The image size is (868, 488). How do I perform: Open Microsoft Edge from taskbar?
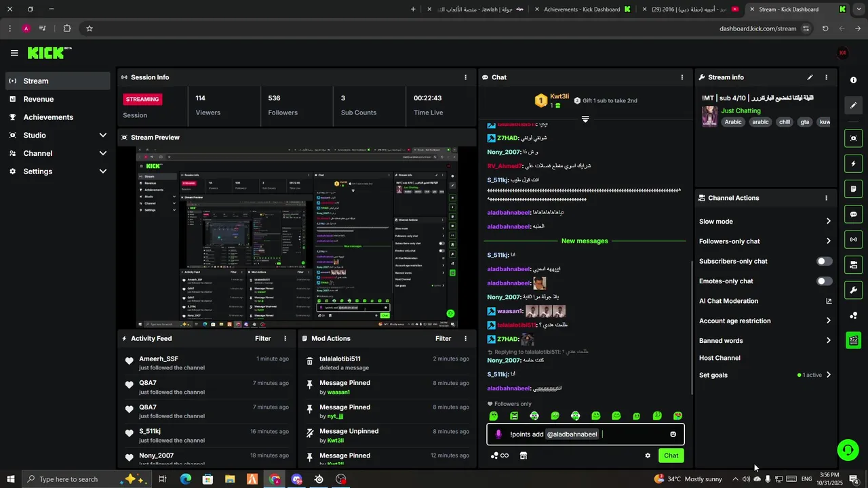(186, 479)
